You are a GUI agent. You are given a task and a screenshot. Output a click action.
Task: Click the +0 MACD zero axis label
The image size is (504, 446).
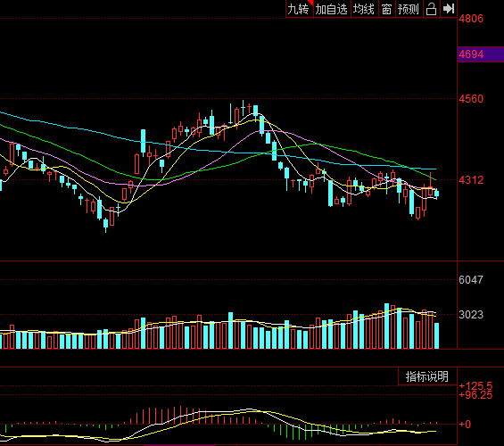[465, 425]
